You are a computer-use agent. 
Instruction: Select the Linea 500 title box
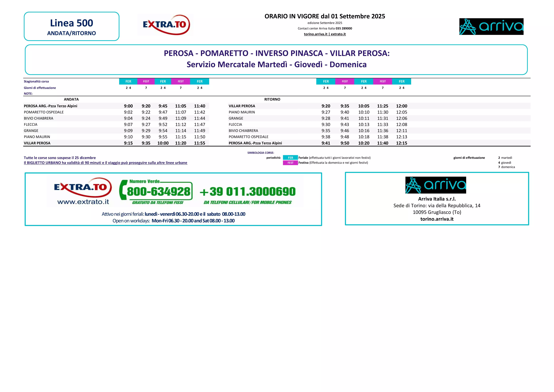coord(71,26)
